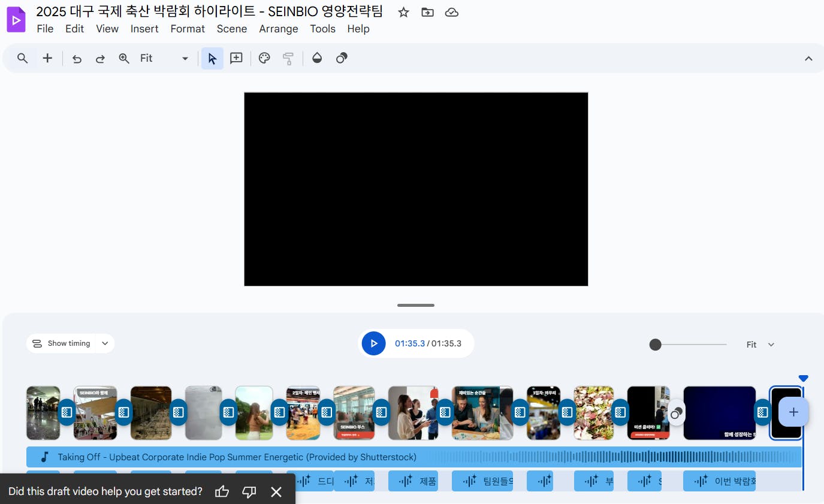The height and width of the screenshot is (504, 824).
Task: Give thumbs up on the draft feedback
Action: (222, 491)
